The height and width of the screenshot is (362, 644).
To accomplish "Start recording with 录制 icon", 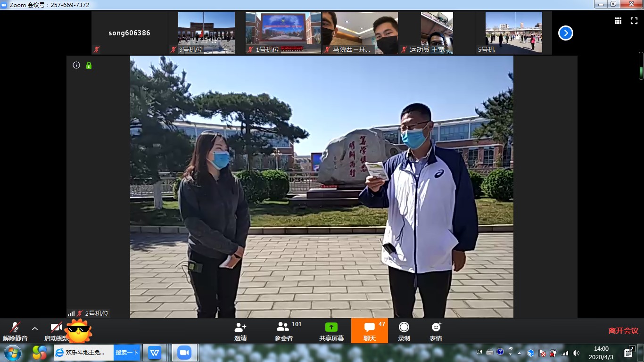I will coord(404,327).
